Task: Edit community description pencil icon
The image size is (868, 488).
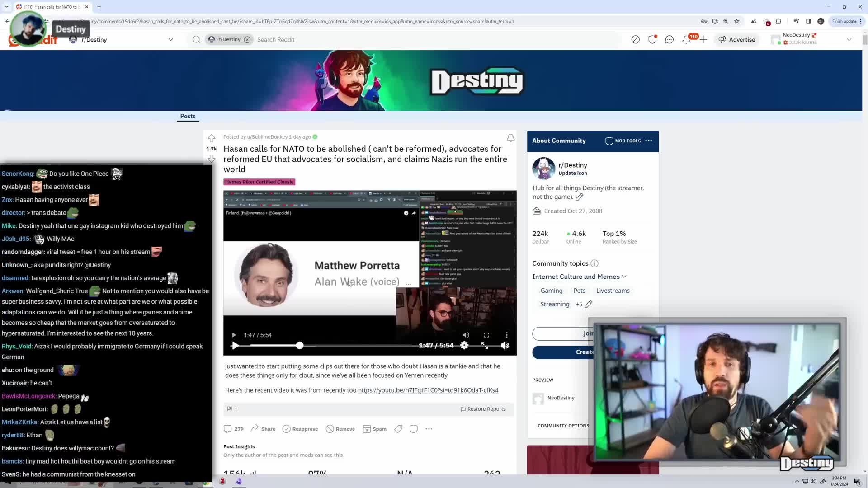Action: 579,197
